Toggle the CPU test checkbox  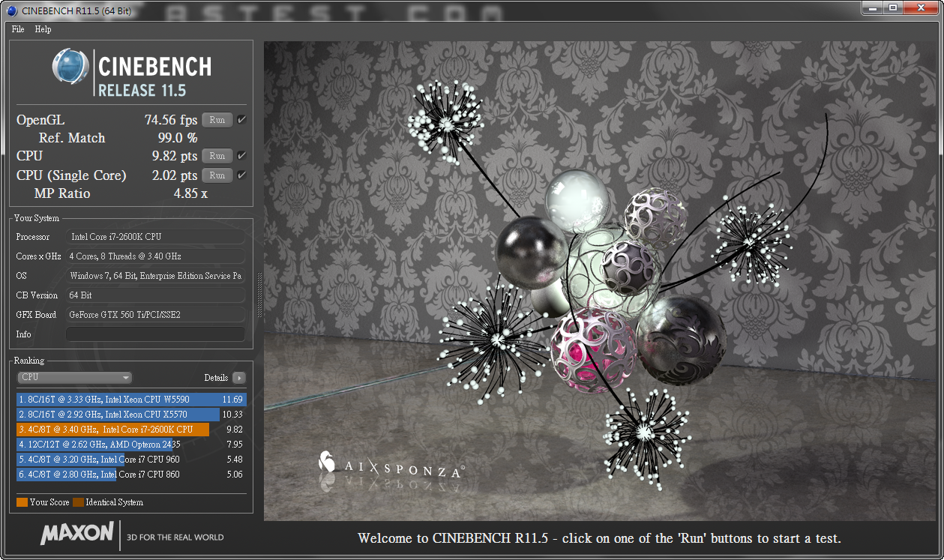click(x=241, y=156)
